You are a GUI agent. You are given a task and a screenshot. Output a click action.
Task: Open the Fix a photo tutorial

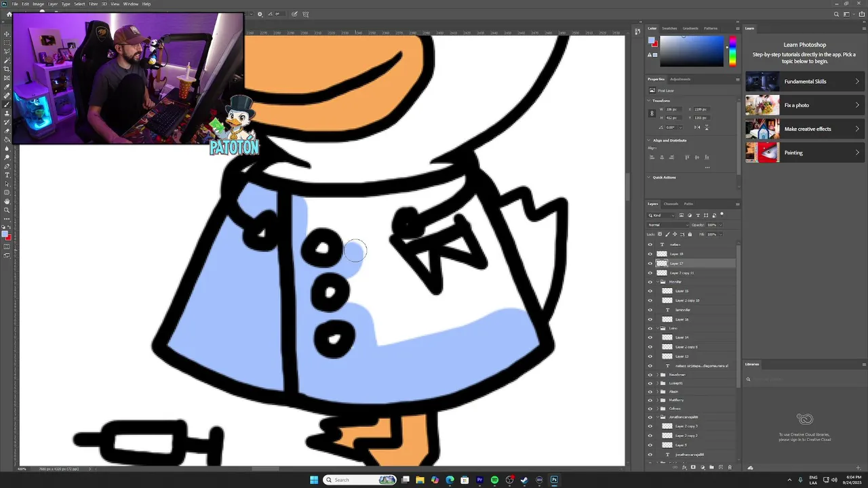pos(804,105)
